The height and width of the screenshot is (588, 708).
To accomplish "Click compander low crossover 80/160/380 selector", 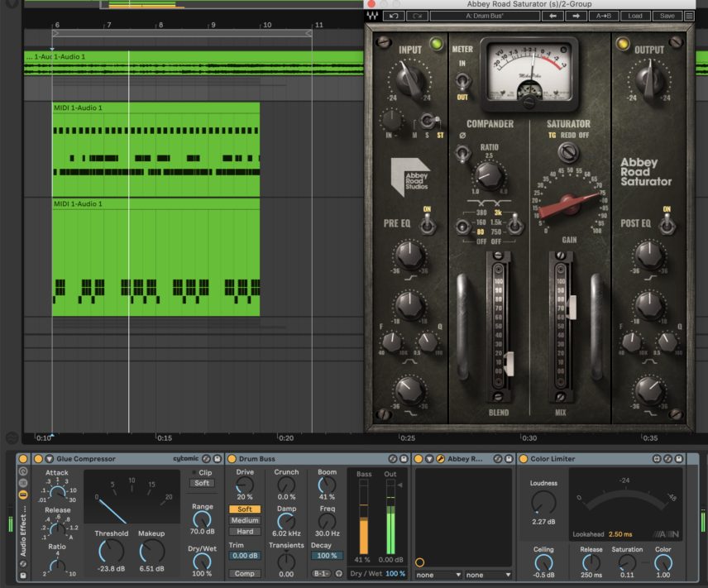I will [462, 227].
